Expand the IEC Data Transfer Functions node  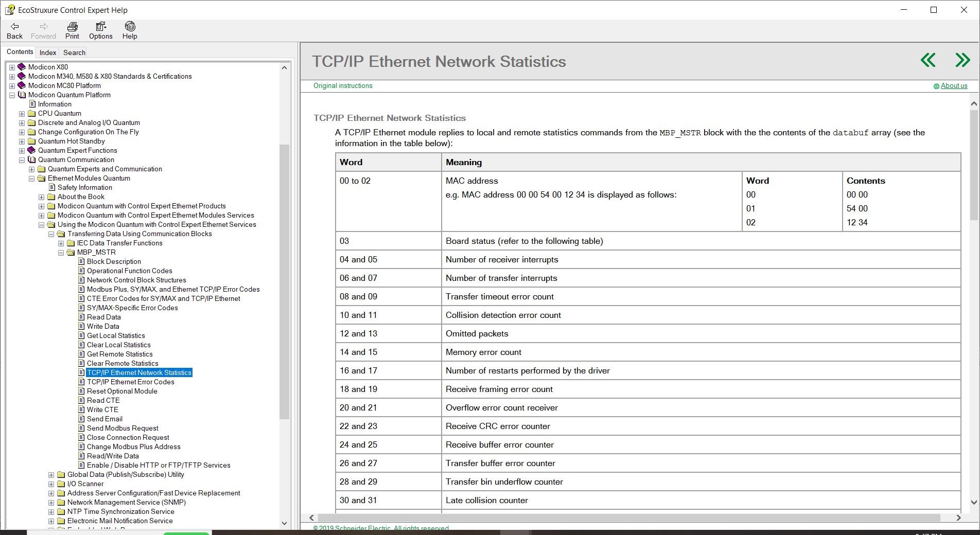[x=61, y=243]
